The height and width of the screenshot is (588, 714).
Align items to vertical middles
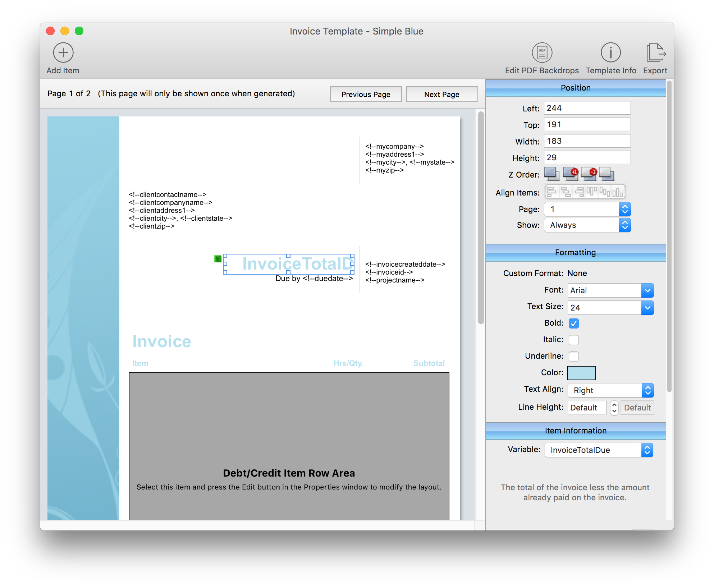click(x=605, y=192)
